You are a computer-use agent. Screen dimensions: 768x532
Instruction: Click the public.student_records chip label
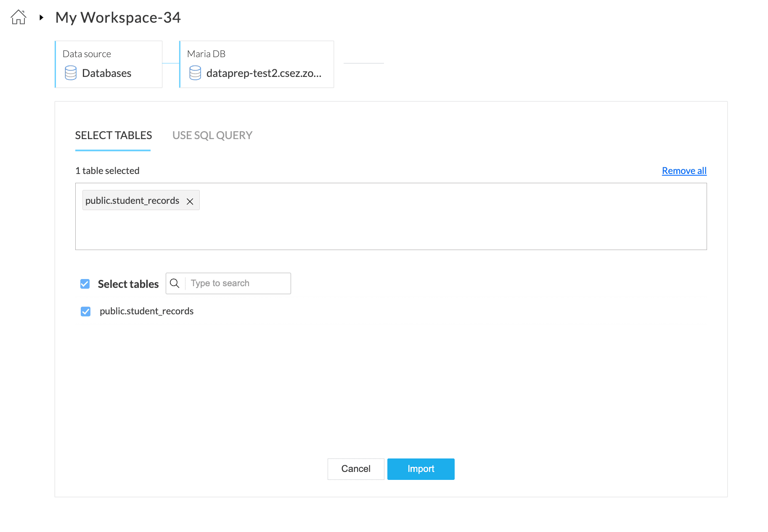(132, 200)
